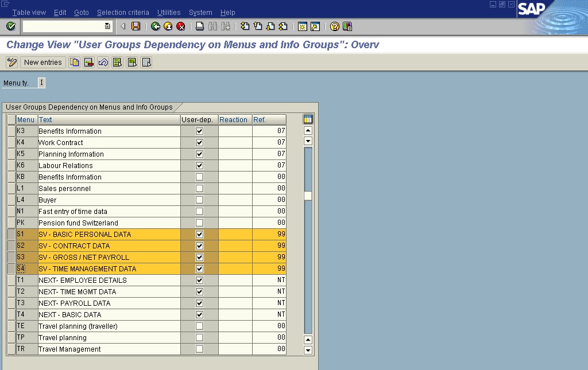The width and height of the screenshot is (588, 370).
Task: Uncheck User-dep. for Benefits Information K3
Action: point(199,131)
